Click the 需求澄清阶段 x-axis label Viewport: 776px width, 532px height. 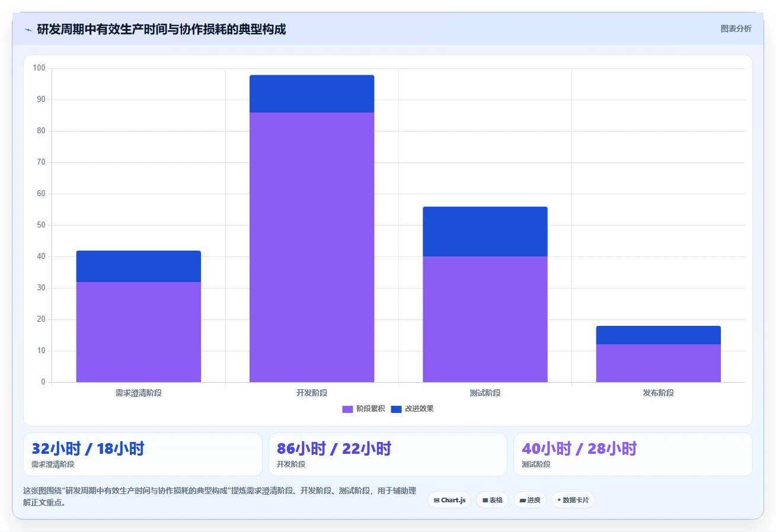point(139,393)
